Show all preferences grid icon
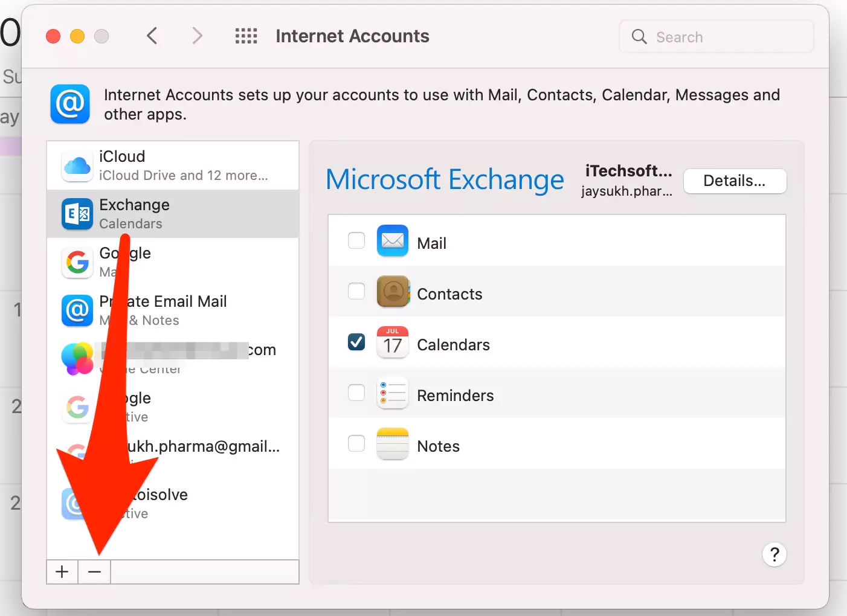 246,36
